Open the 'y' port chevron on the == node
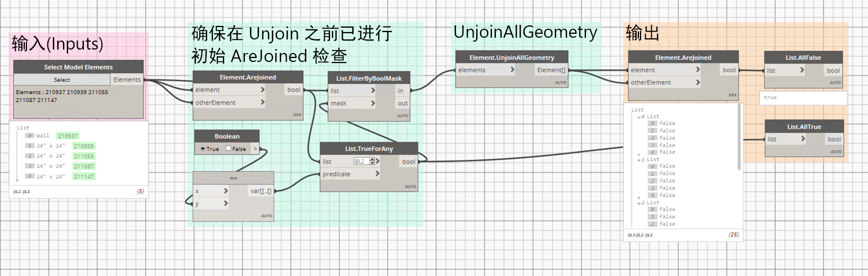Screen dimensions: 868x276 (226, 203)
